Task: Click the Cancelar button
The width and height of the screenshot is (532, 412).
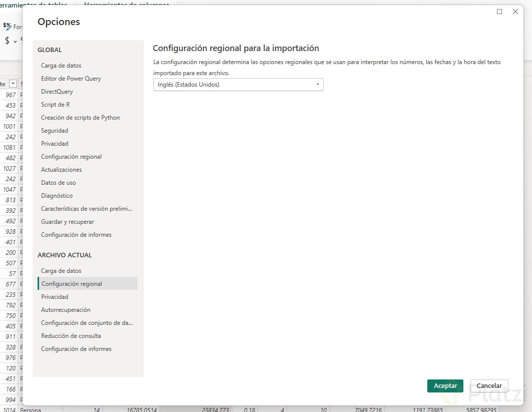Action: tap(489, 386)
